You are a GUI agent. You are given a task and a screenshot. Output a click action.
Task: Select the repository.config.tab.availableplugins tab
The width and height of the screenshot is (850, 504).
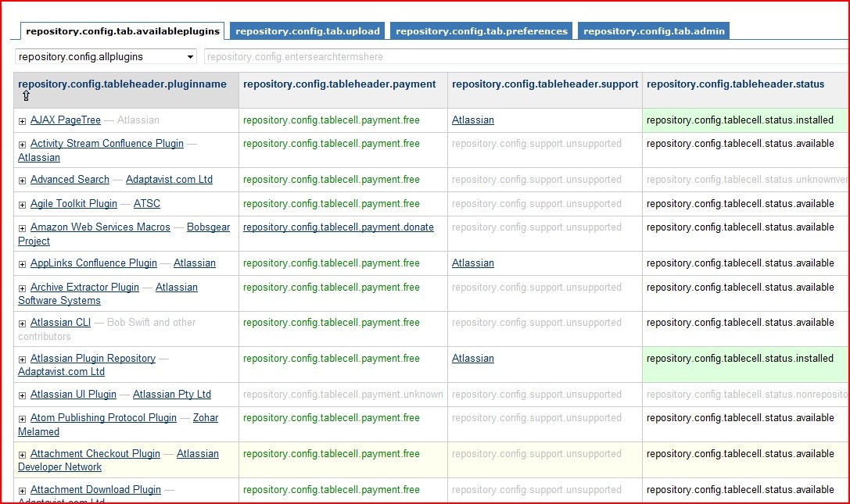click(123, 31)
